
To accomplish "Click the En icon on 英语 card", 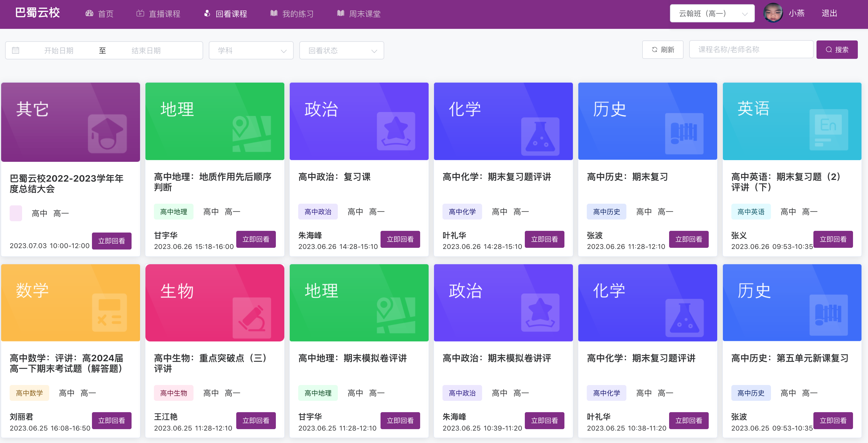I will pos(829,130).
